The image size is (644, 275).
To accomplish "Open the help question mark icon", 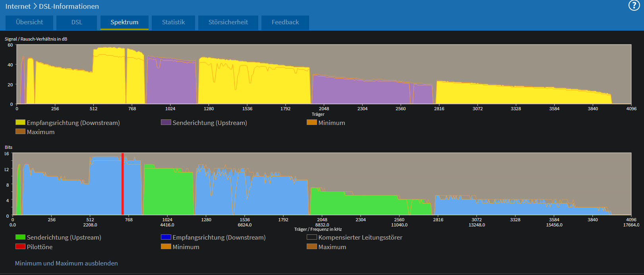I will [x=634, y=5].
